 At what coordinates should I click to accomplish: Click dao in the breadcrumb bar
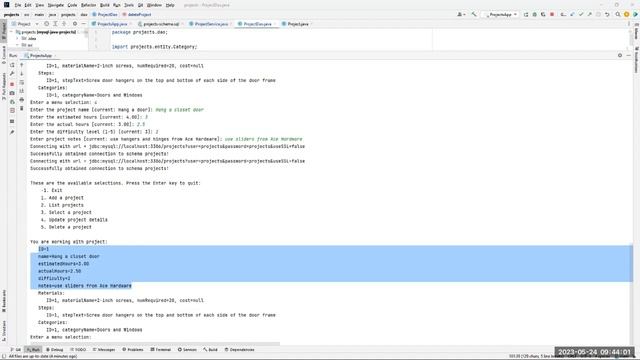[84, 15]
